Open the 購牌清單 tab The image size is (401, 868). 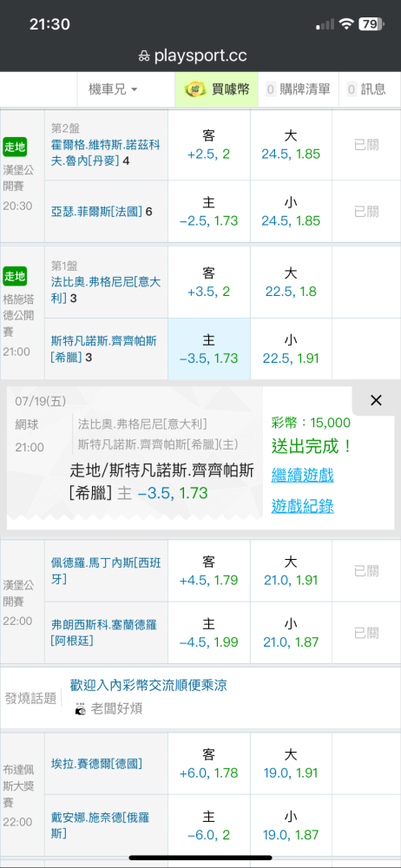298,89
